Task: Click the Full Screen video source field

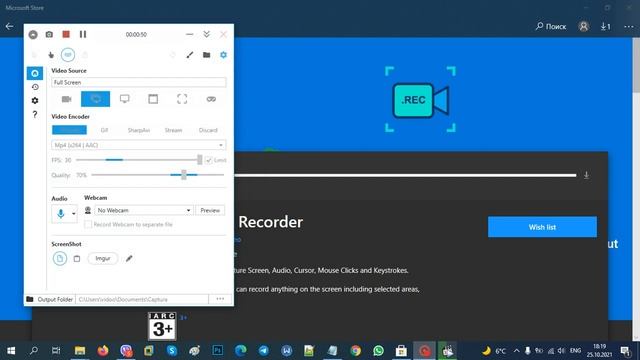Action: click(x=139, y=82)
